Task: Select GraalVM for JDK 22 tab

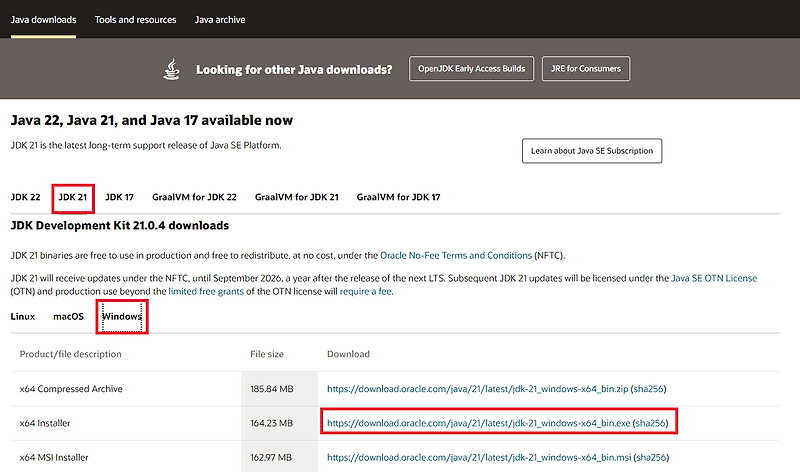Action: 194,197
